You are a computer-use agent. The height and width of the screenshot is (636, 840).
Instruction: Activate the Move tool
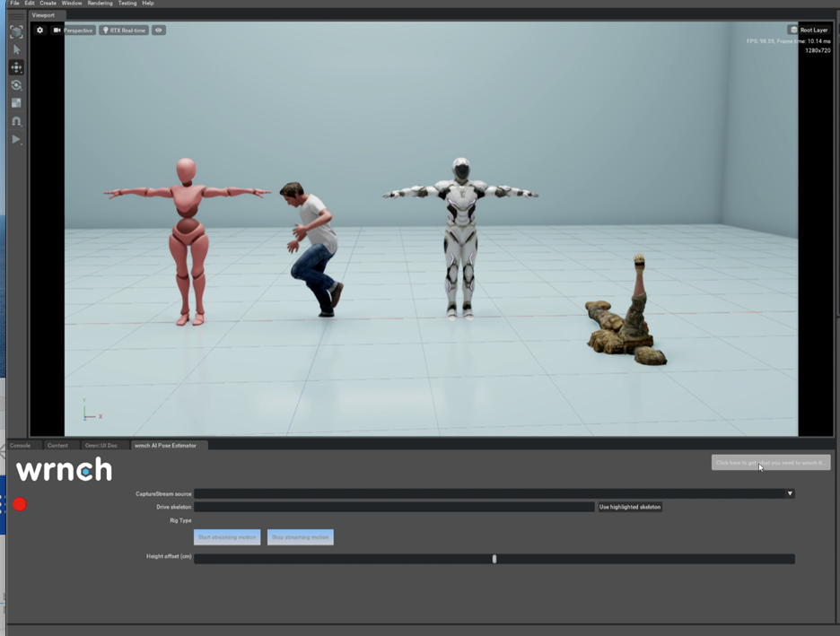pyautogui.click(x=16, y=67)
